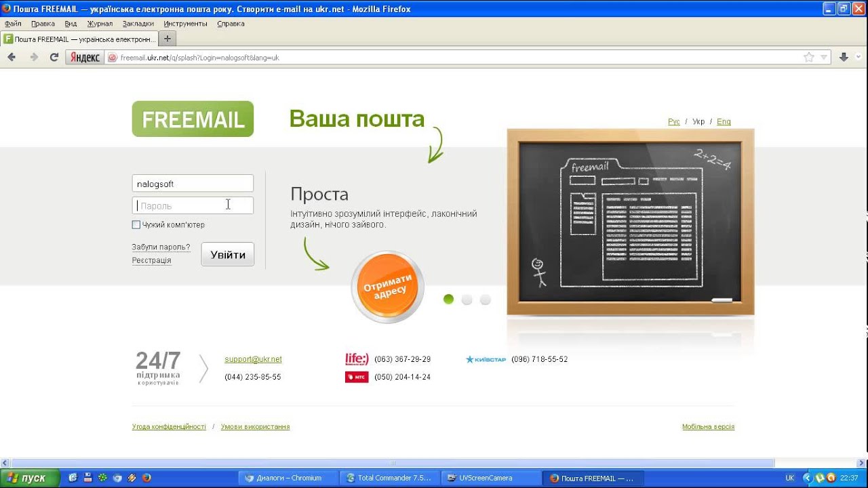Click the support@ukr.net email link
Viewport: 868px width, 488px height.
[x=253, y=359]
